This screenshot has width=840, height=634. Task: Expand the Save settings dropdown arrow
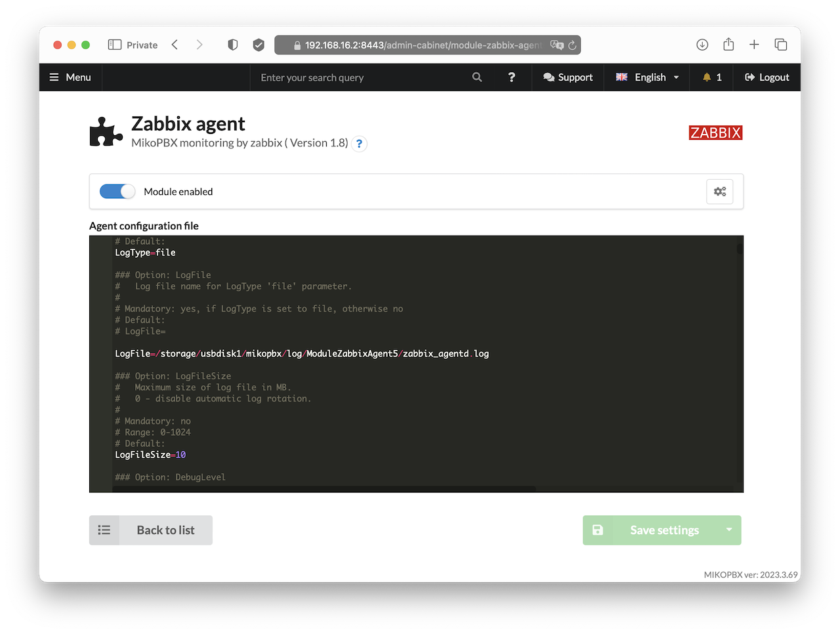728,530
